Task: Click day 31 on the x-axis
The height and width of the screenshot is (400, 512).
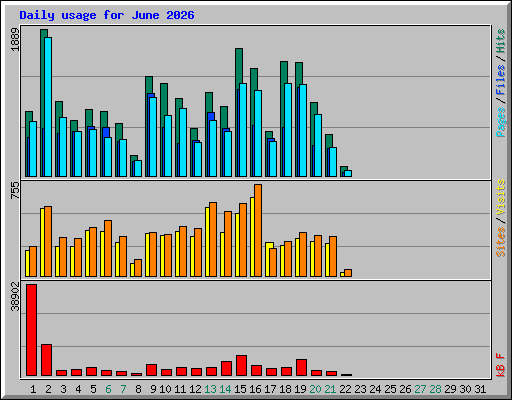Action: click(480, 389)
